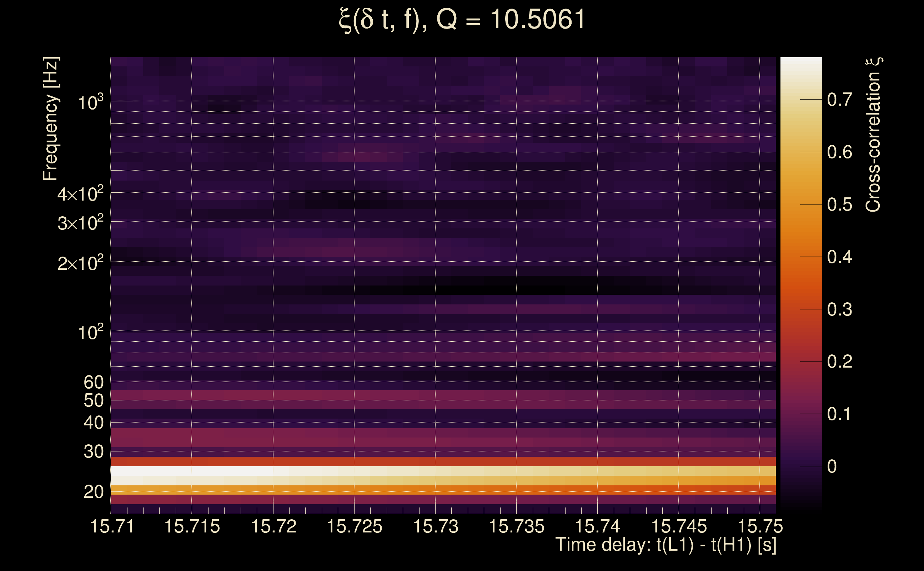Viewport: 924px width, 571px height.
Task: Click the plot title showing Q = 10.5061
Action: click(462, 20)
